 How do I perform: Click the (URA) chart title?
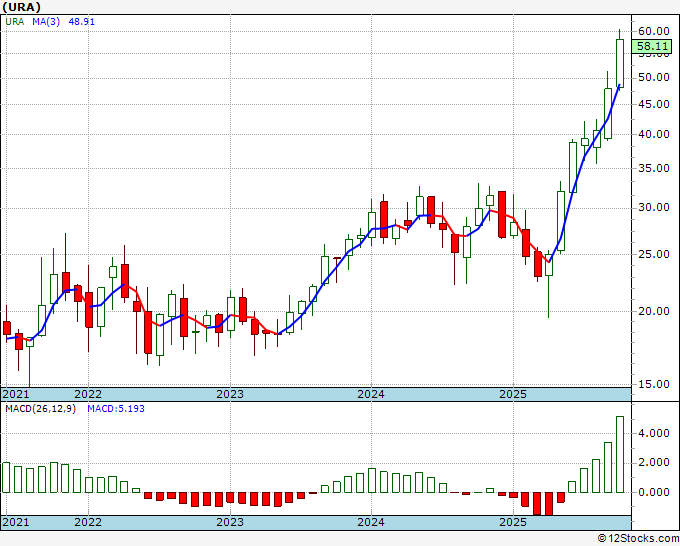(x=22, y=7)
